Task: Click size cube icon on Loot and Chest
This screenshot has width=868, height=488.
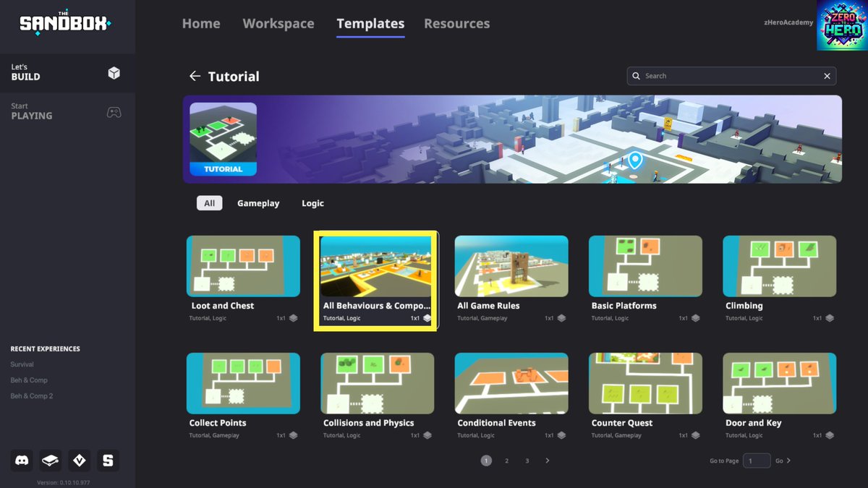Action: 293,318
